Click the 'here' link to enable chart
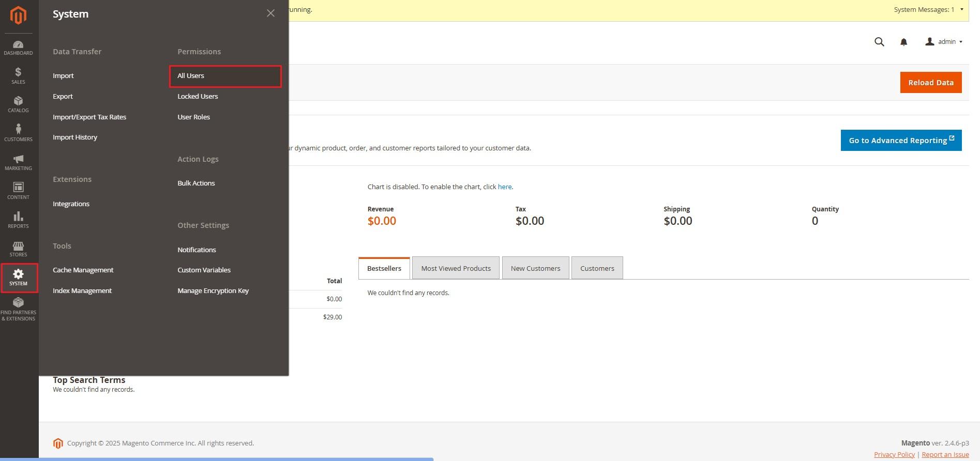The height and width of the screenshot is (461, 980). [x=504, y=187]
